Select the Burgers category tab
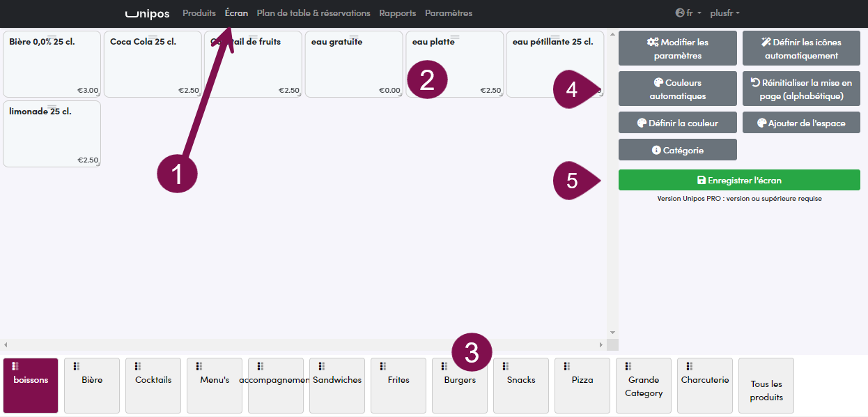The height and width of the screenshot is (417, 868). (x=460, y=386)
